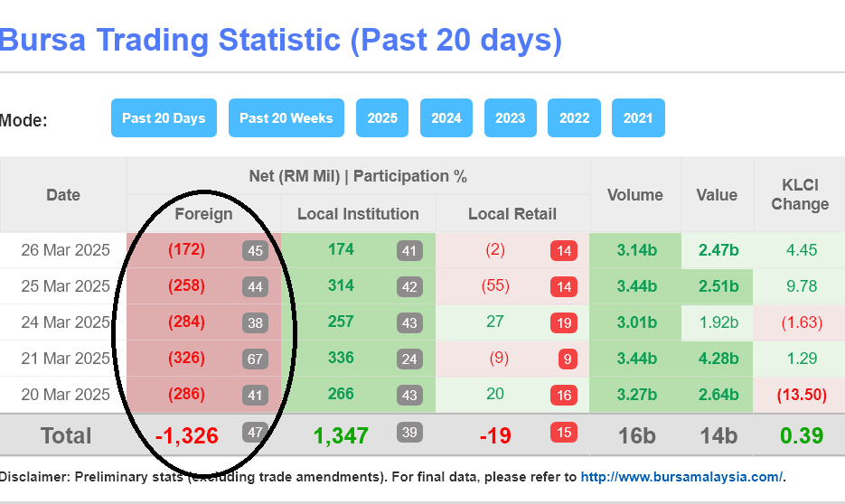
Task: Click local institution net value 174
Action: [x=341, y=249]
